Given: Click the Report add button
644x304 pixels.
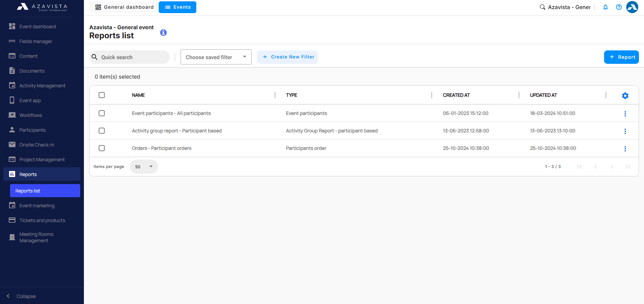Looking at the screenshot, I should (x=622, y=57).
